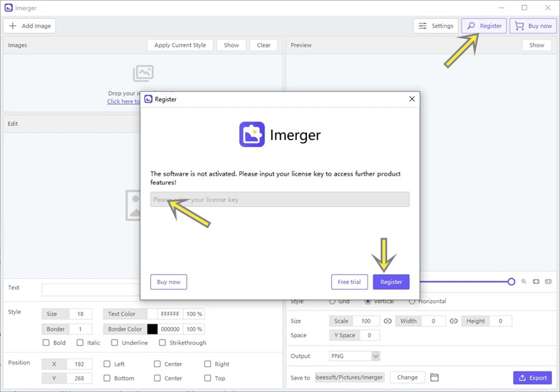Click the image placeholder icon in the drop area
560x392 pixels.
(143, 73)
